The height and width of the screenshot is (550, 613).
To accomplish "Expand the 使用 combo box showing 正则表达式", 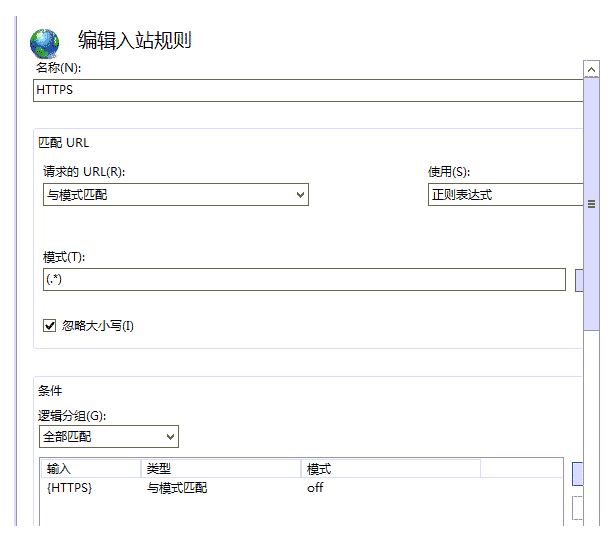I will click(505, 195).
